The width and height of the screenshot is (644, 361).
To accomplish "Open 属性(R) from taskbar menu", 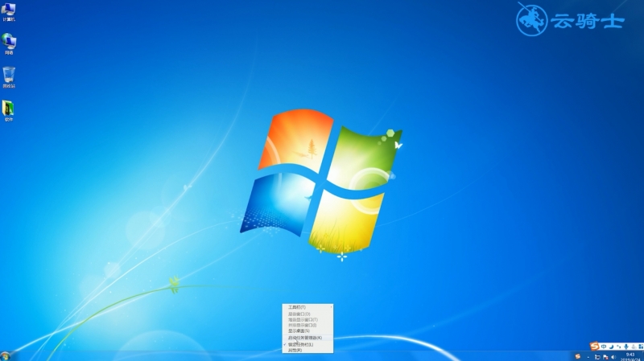I will (308, 350).
